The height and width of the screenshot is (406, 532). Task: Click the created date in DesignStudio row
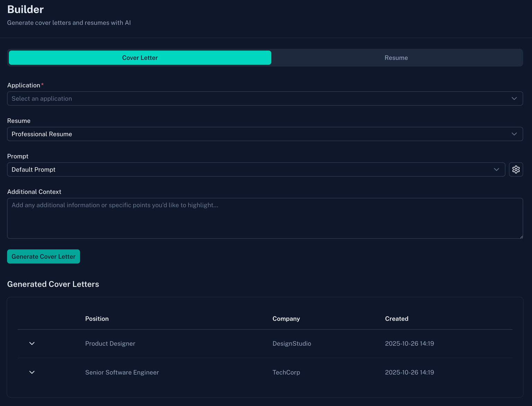(x=409, y=344)
